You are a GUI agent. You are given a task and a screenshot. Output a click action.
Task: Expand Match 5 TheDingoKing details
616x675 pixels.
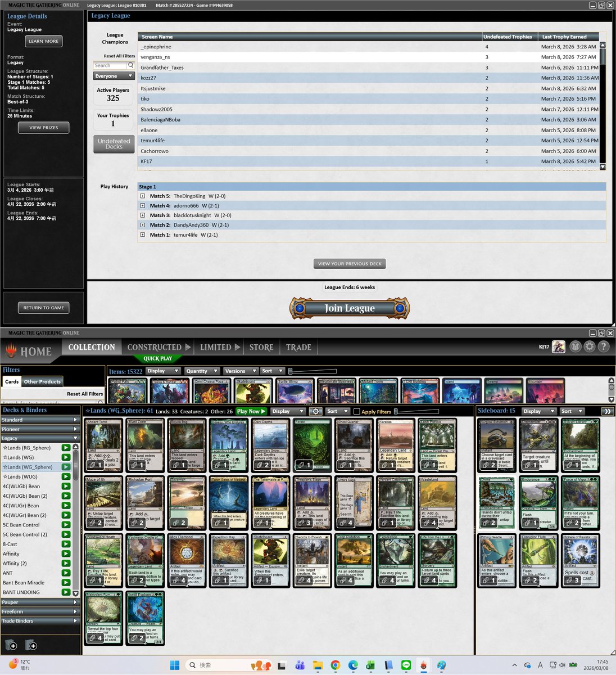pyautogui.click(x=143, y=196)
